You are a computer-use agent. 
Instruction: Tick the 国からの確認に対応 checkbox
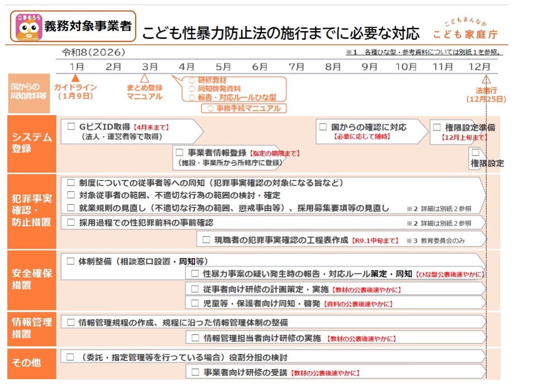(323, 127)
